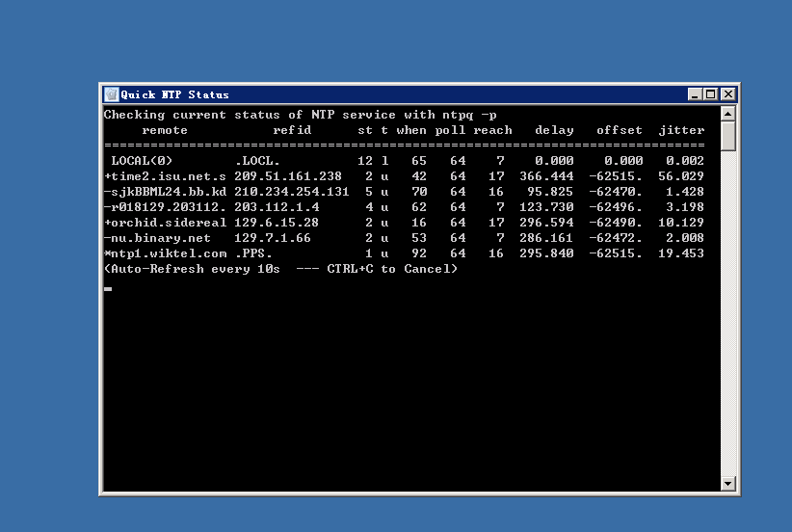Click the 'jitter' column header
The width and height of the screenshot is (792, 532).
pos(681,130)
